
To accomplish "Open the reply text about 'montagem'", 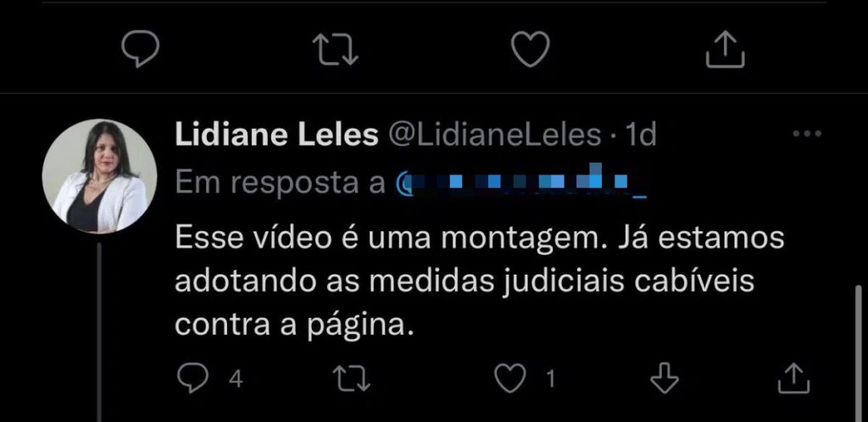I will 480,283.
